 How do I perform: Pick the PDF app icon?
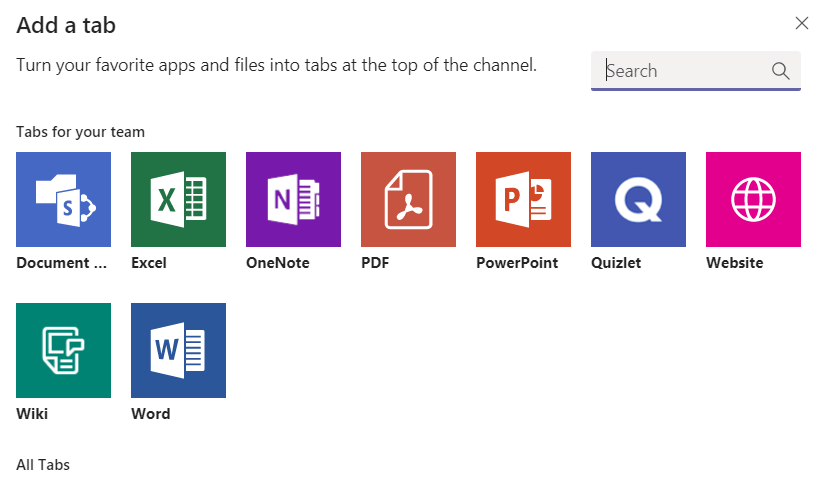pyautogui.click(x=408, y=199)
